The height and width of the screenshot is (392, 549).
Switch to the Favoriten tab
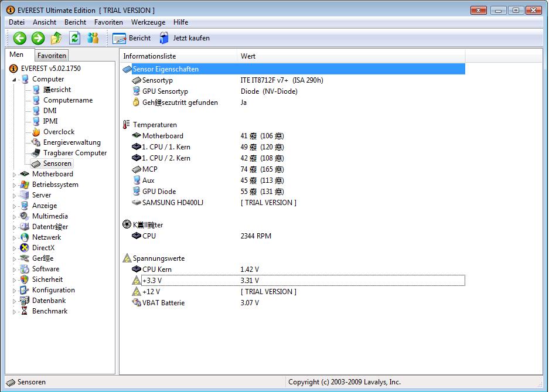(x=52, y=56)
